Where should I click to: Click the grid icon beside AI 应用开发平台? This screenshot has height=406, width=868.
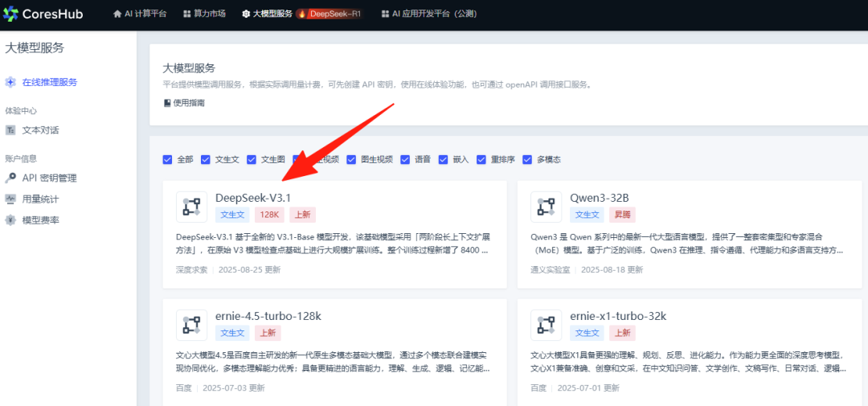(x=385, y=14)
